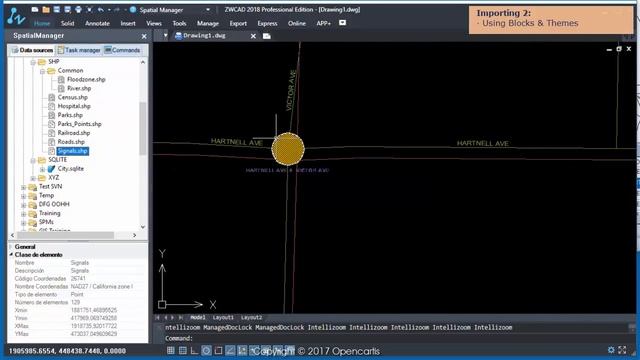Switch to the Data sources tab
The image size is (640, 360).
pos(32,50)
